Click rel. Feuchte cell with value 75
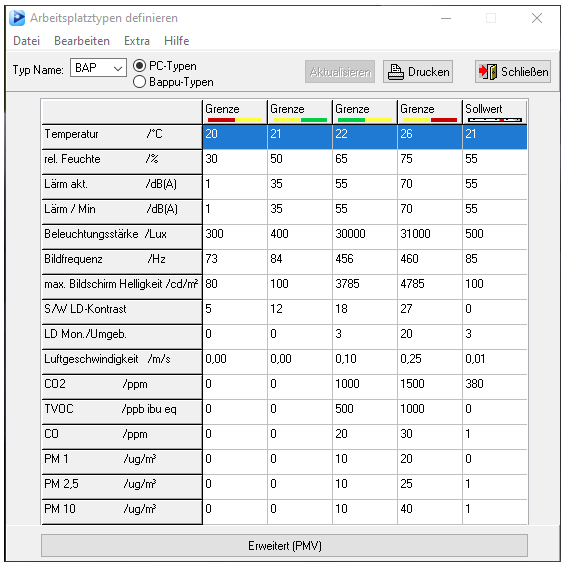Screen dimensions: 565x567 430,162
